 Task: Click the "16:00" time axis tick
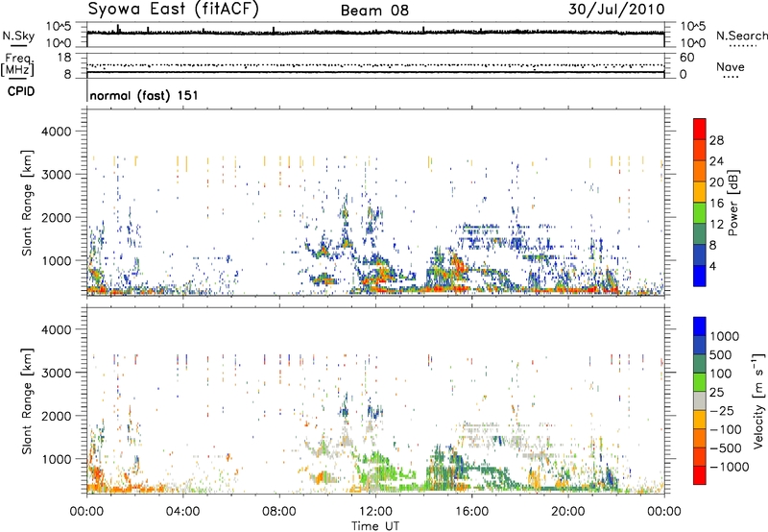(471, 512)
